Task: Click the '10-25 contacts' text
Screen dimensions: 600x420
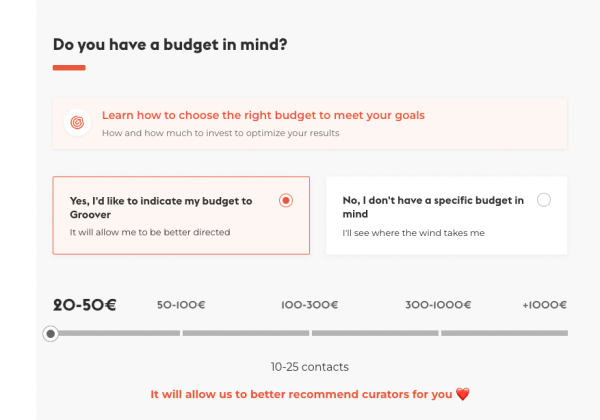Action: 309,367
